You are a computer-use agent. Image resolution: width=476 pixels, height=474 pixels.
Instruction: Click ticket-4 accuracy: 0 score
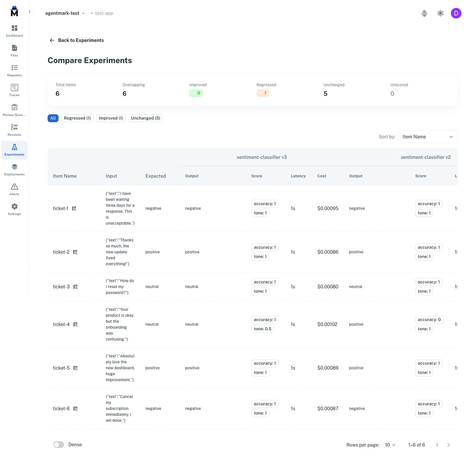tap(429, 320)
